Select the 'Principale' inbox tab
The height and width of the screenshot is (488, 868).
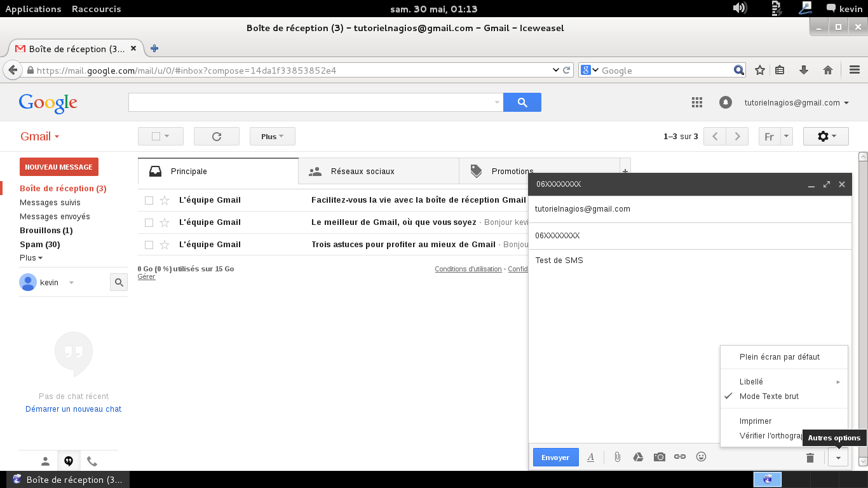click(x=218, y=171)
